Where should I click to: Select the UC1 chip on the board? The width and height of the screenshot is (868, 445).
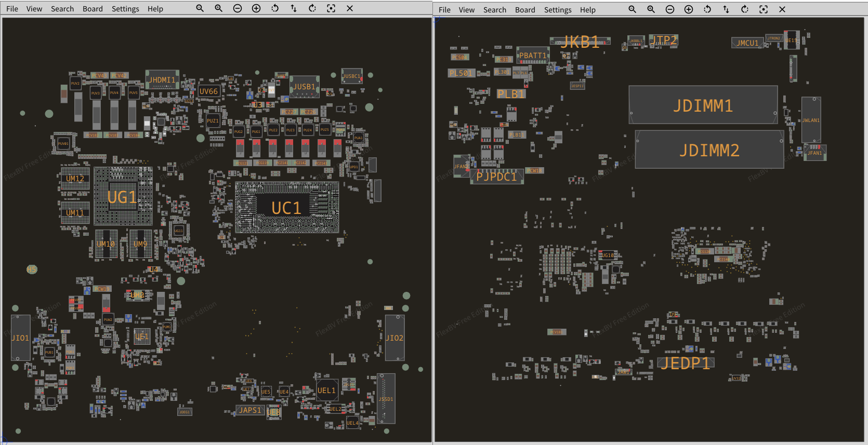pos(286,208)
